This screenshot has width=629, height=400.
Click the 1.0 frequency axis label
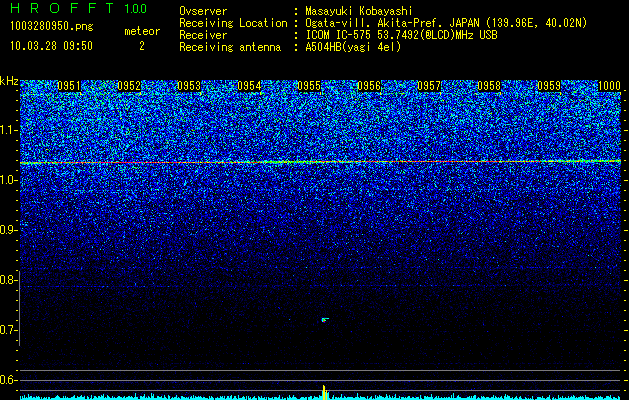9,180
